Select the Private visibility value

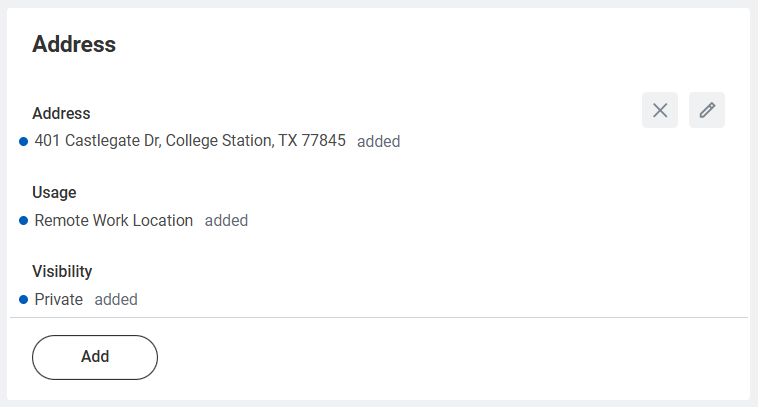58,299
